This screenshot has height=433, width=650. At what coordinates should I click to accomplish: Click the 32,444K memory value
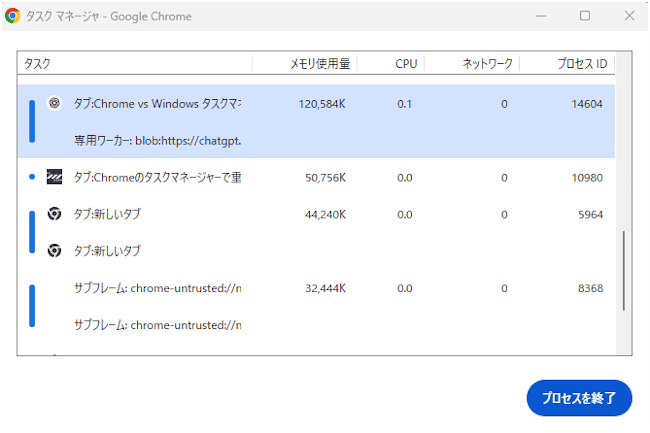click(325, 288)
